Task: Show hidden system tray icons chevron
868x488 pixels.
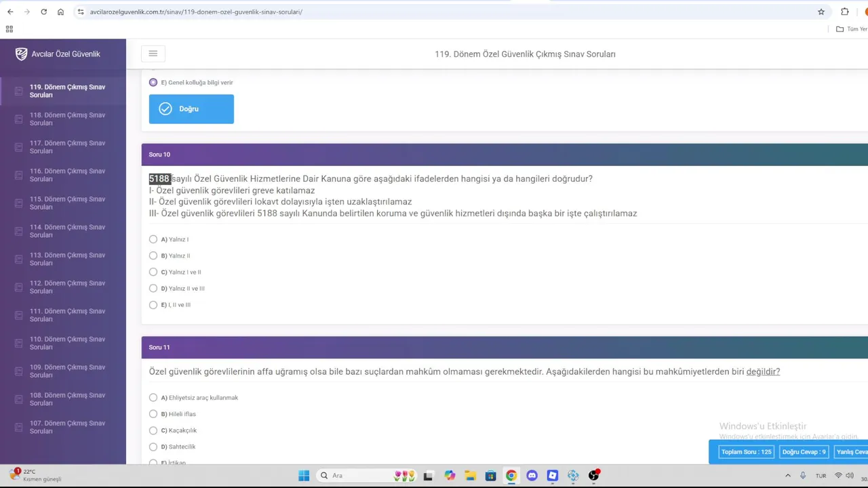Action: point(787,476)
